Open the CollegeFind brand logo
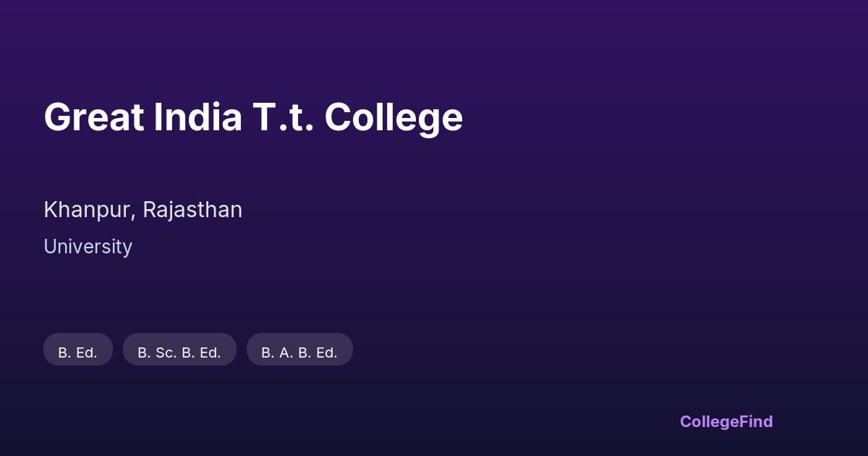868x456 pixels. coord(726,421)
